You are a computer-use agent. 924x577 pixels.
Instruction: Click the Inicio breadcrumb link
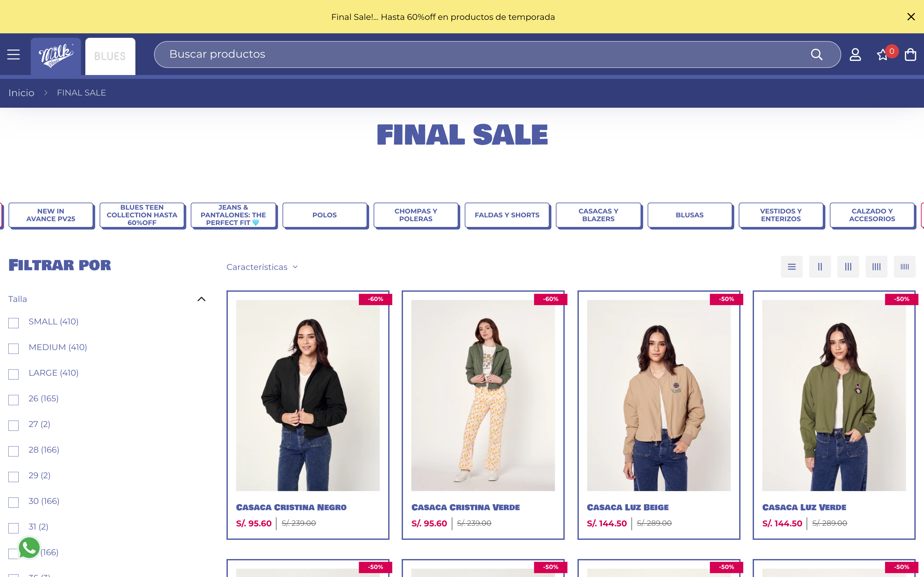[21, 93]
